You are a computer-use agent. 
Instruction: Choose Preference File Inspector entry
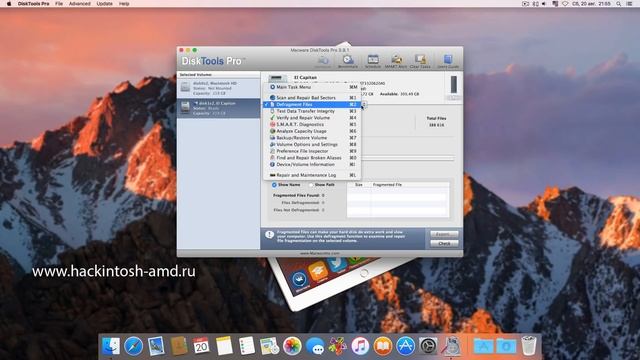click(312, 151)
